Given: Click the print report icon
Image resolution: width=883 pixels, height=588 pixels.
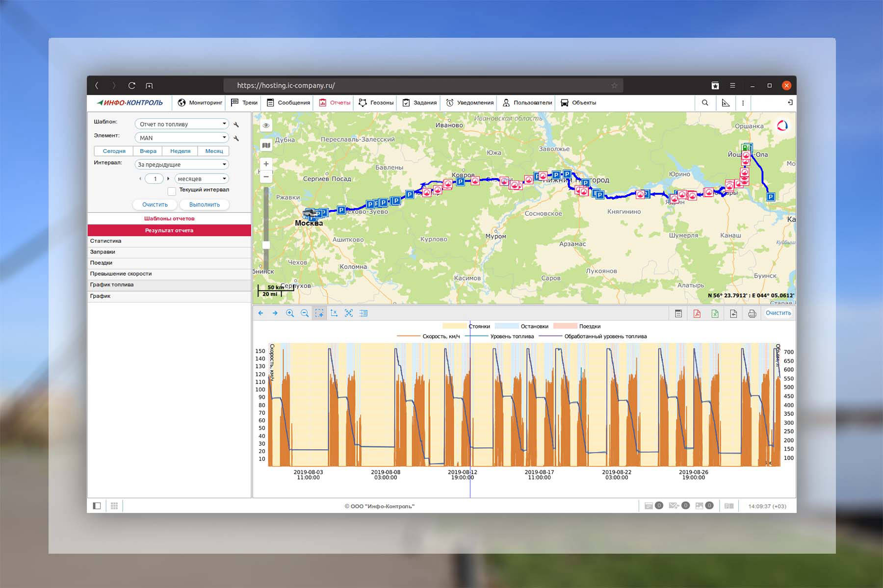Looking at the screenshot, I should [x=752, y=313].
